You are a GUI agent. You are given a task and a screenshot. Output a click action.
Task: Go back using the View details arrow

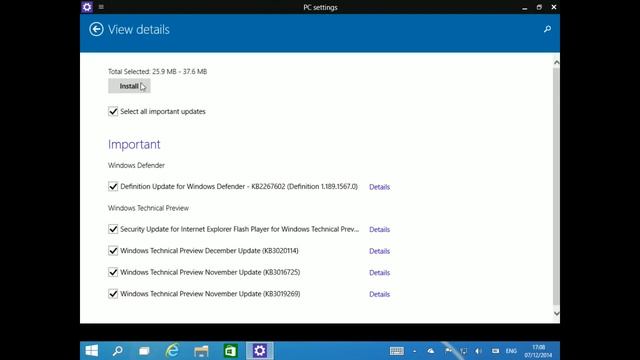pos(96,29)
